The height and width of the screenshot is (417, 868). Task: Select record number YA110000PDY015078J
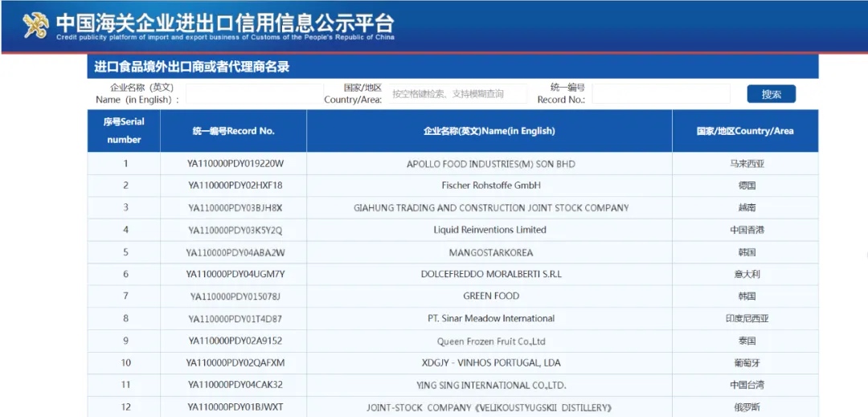pyautogui.click(x=235, y=296)
